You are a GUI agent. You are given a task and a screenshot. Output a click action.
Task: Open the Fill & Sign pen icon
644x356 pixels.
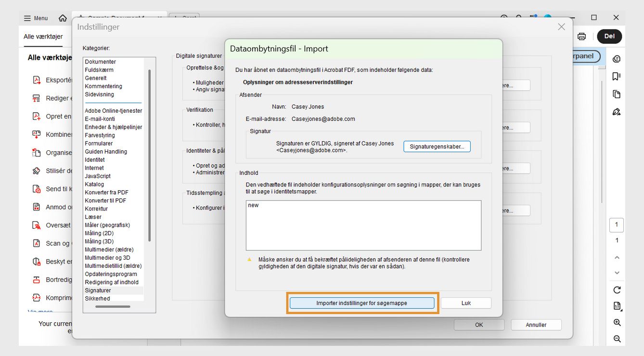tap(618, 111)
